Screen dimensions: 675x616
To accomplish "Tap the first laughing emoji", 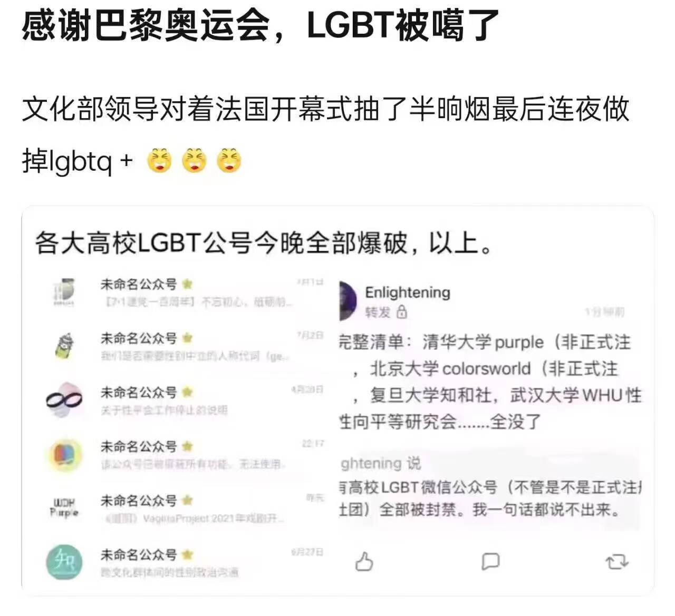I will click(x=159, y=161).
